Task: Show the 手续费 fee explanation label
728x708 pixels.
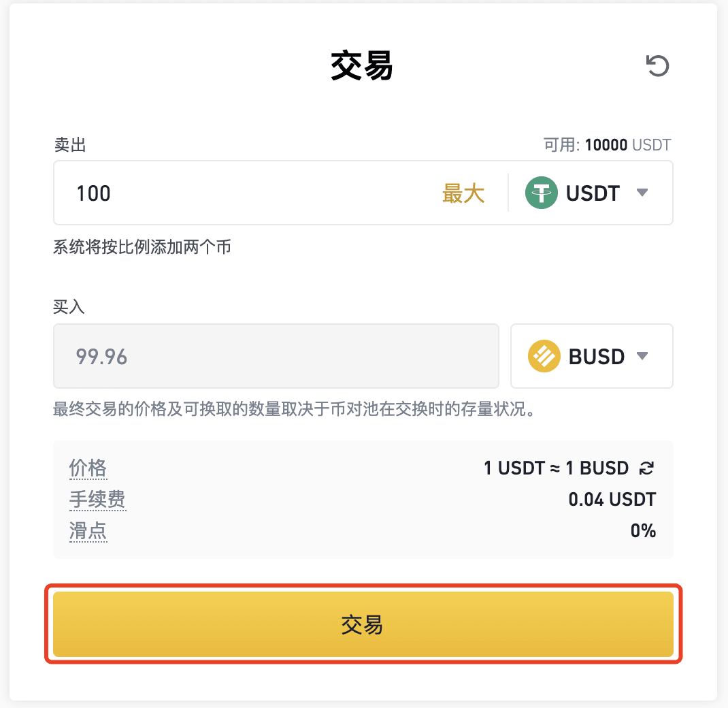Action: coord(97,500)
